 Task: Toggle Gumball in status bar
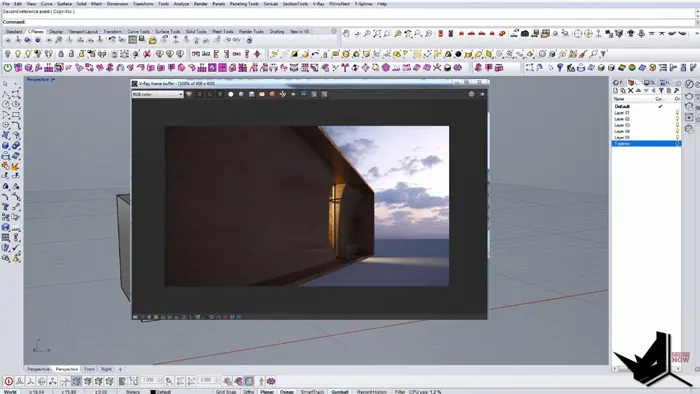[x=340, y=392]
